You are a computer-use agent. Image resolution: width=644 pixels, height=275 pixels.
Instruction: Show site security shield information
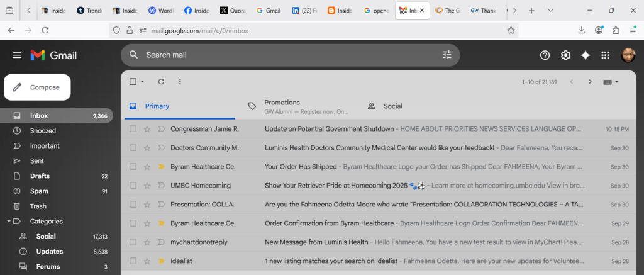116,30
